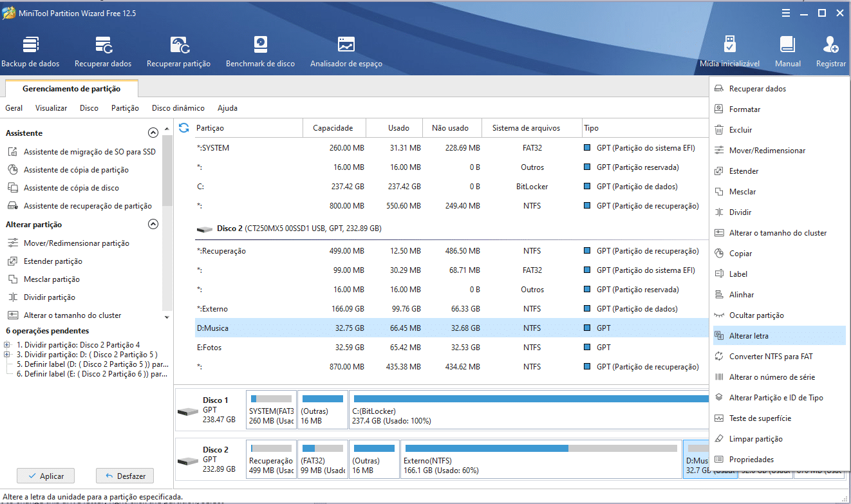Open Benchmark de disco
This screenshot has width=851, height=504.
[260, 51]
